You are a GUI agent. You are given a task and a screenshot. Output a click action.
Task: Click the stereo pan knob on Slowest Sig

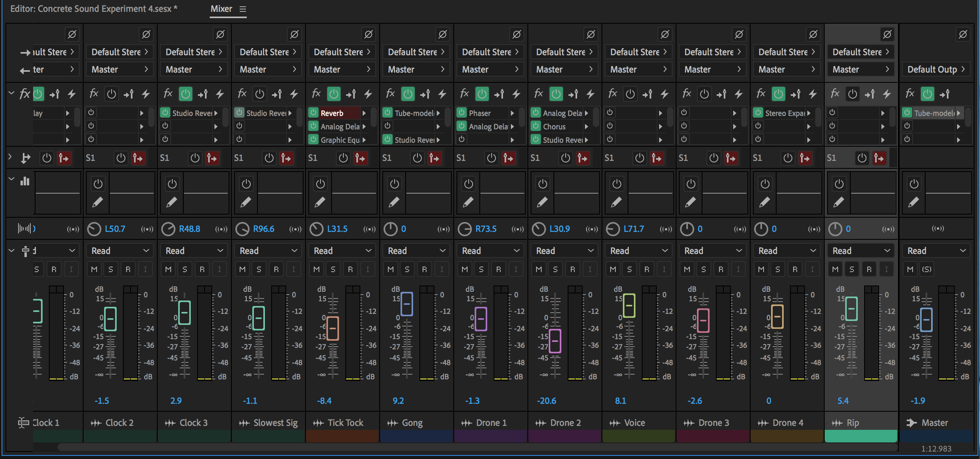242,229
